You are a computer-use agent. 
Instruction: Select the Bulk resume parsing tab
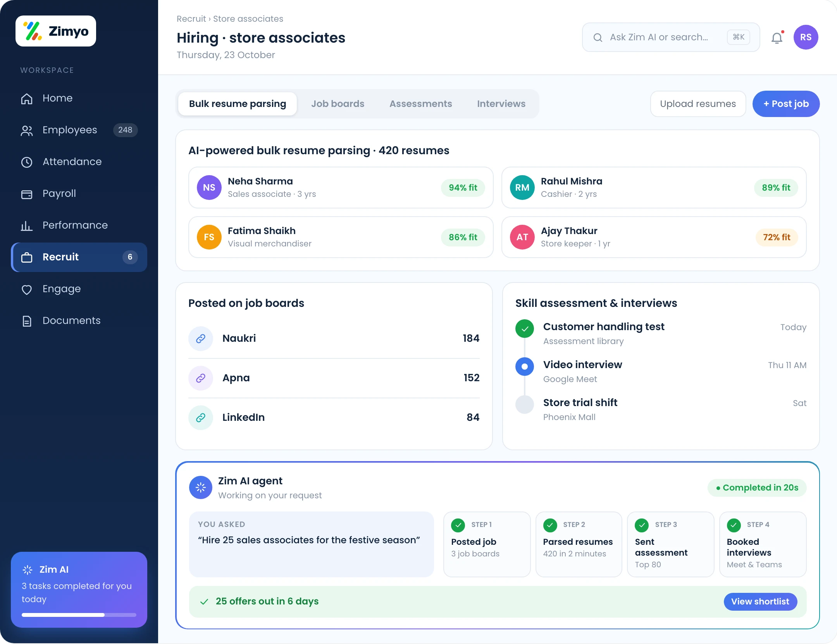pyautogui.click(x=238, y=104)
